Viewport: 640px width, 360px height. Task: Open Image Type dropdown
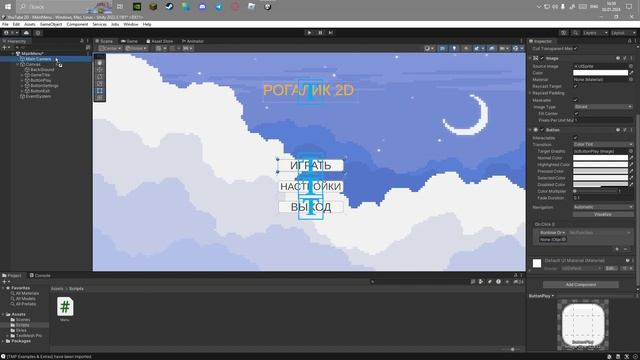(x=603, y=107)
